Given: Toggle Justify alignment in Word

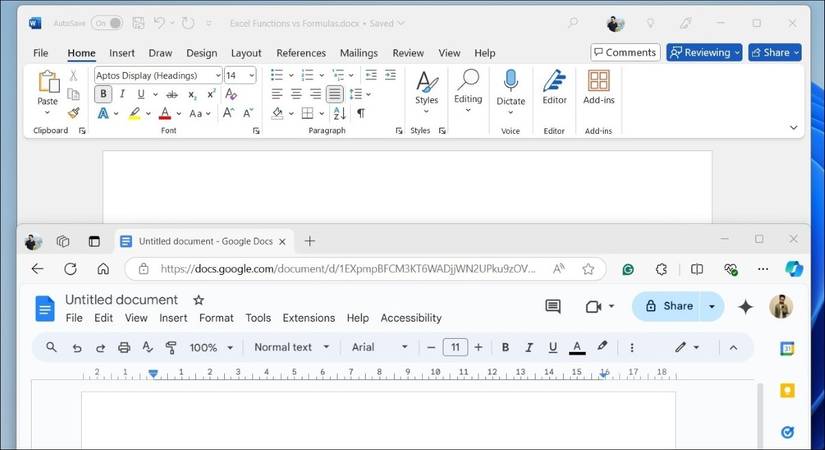Looking at the screenshot, I should pyautogui.click(x=335, y=94).
